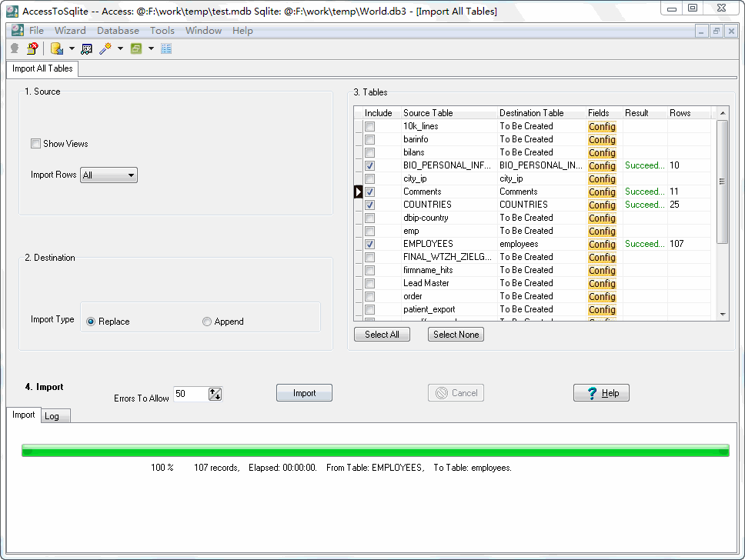This screenshot has height=560, width=745.
Task: Open the Window menu
Action: pyautogui.click(x=203, y=31)
